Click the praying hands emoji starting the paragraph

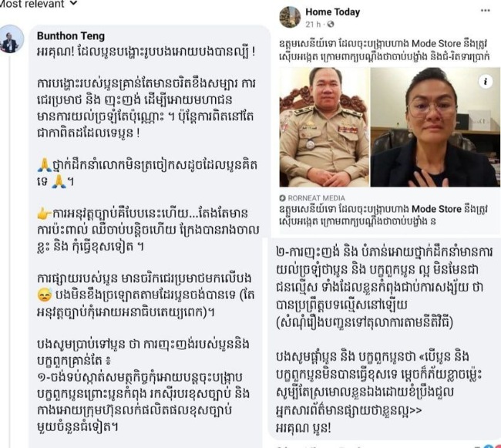click(x=44, y=165)
